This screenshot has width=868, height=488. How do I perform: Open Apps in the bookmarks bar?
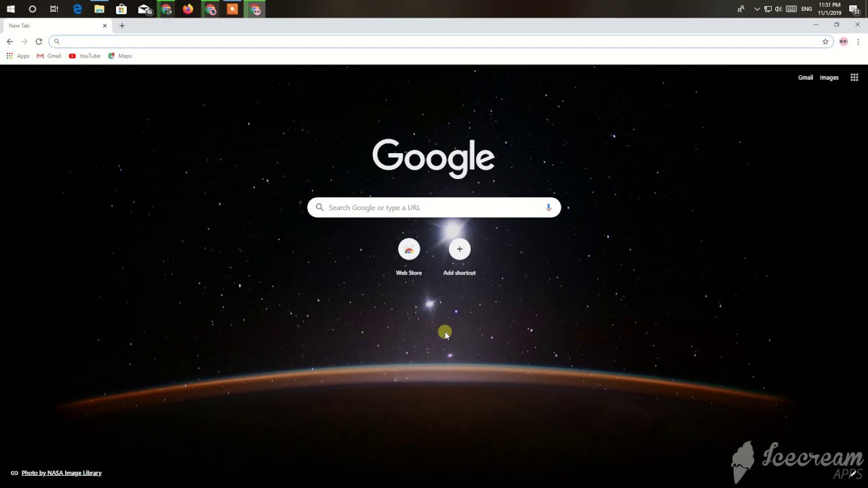pyautogui.click(x=18, y=56)
